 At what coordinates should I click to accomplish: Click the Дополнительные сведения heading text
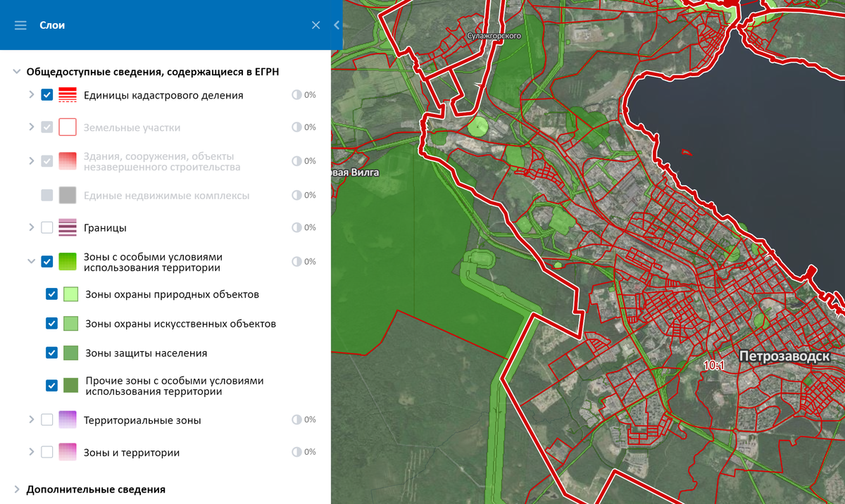click(x=96, y=489)
